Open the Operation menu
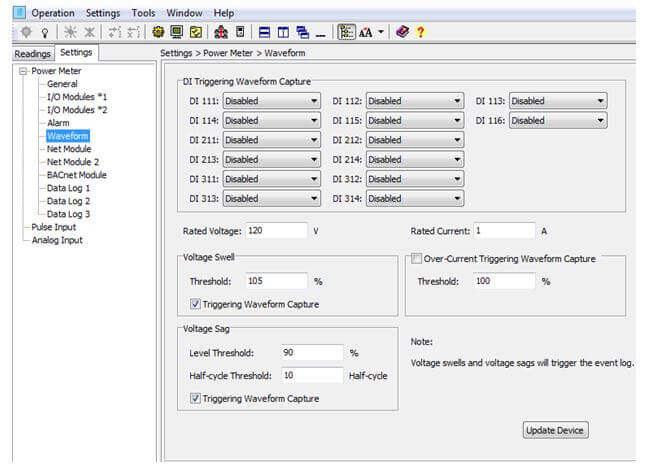This screenshot has width=655, height=473. pos(52,13)
